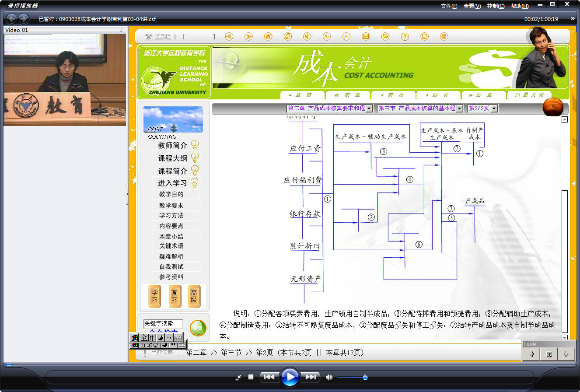Click the orange right-arrow toolbar icon
This screenshot has width=580, height=392.
point(248,37)
